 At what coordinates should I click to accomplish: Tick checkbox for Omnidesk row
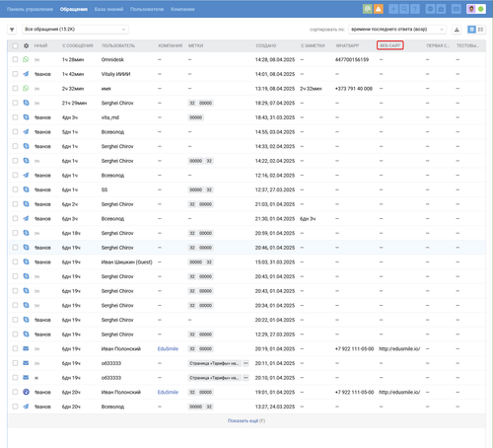15,59
